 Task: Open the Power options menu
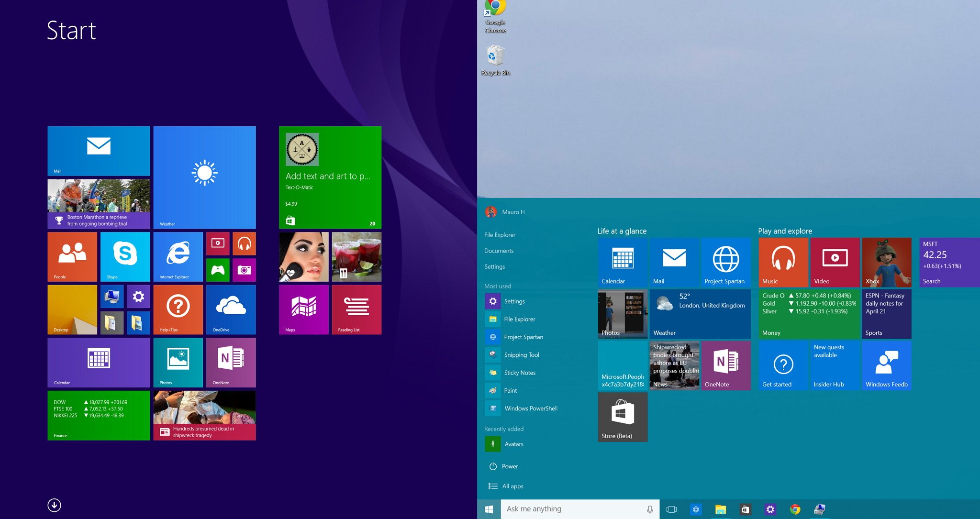pos(503,466)
